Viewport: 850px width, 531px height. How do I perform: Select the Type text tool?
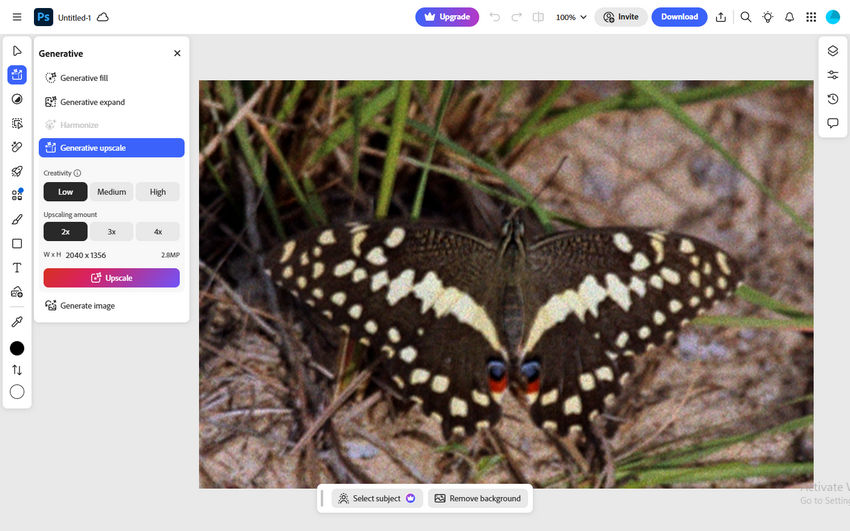pyautogui.click(x=17, y=268)
